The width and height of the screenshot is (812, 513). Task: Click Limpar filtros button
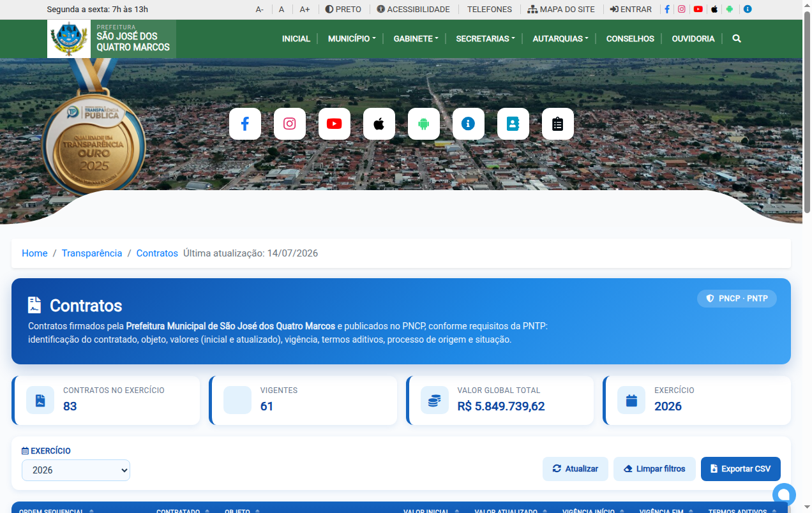click(x=654, y=469)
